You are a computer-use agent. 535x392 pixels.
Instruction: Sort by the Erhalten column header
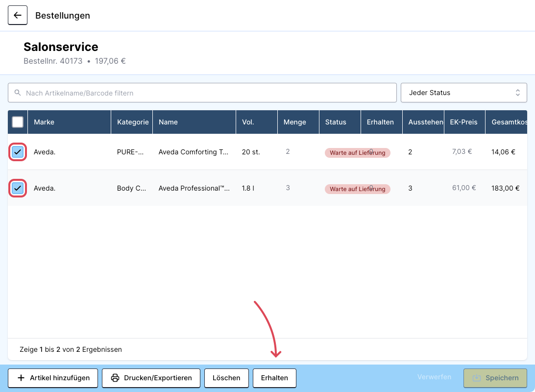click(x=382, y=122)
